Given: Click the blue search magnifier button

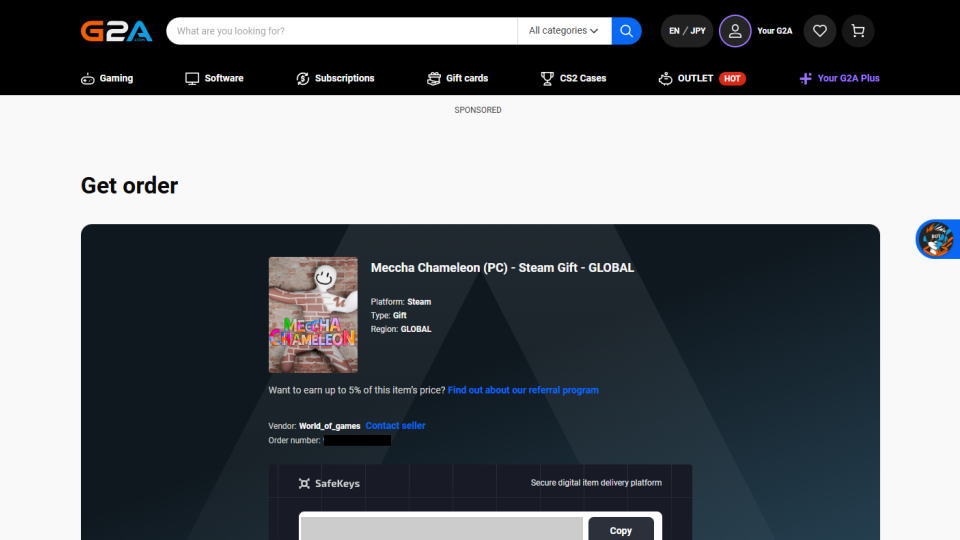Looking at the screenshot, I should tap(626, 31).
